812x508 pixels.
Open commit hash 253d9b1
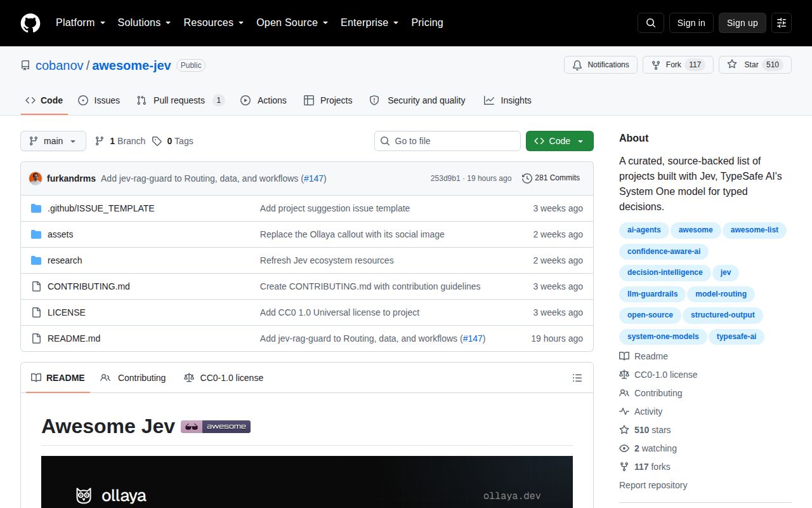pyautogui.click(x=445, y=178)
